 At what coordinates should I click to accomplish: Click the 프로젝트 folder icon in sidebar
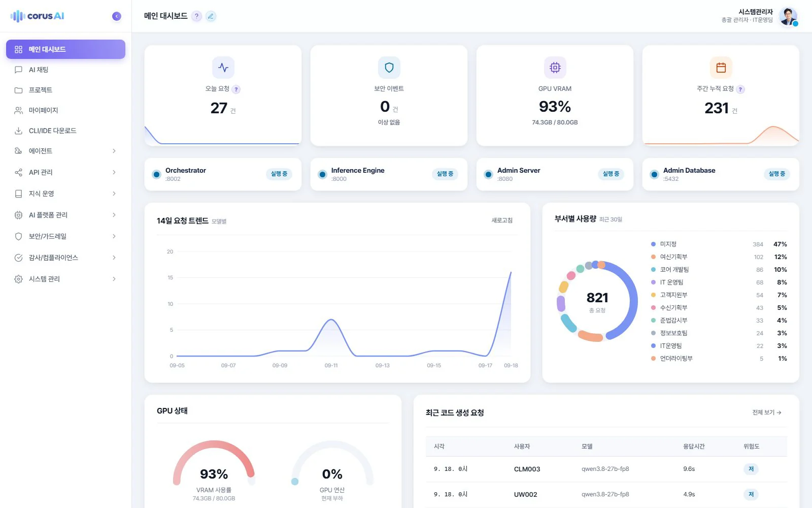click(19, 90)
